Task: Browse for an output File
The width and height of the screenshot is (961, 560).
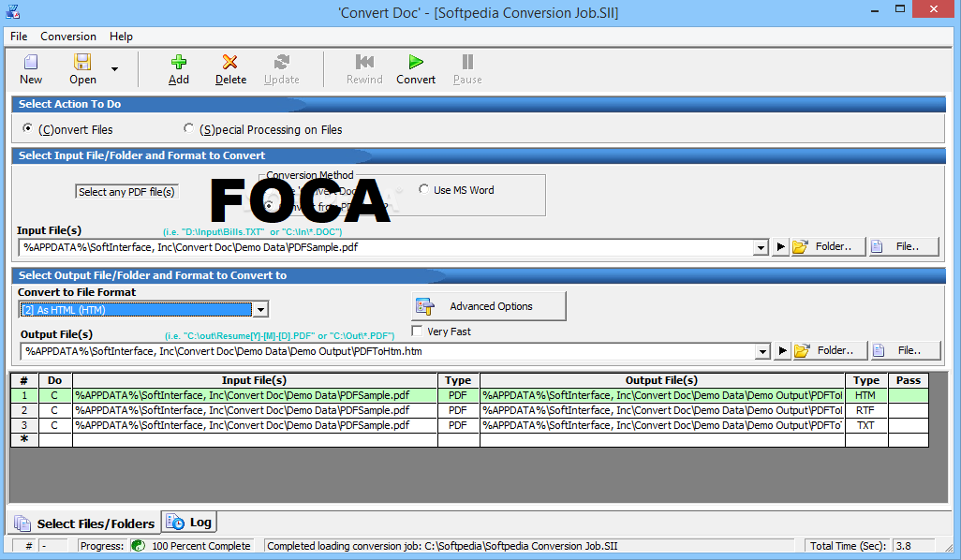Action: tap(906, 350)
